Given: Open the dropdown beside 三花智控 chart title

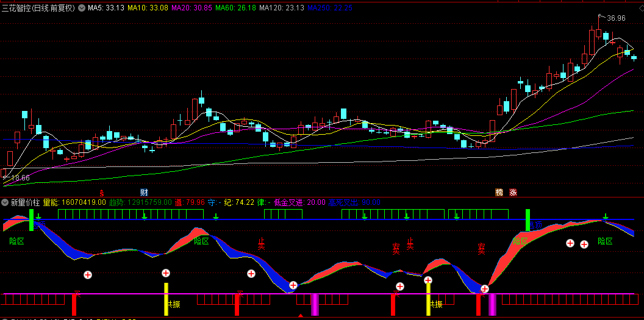Looking at the screenshot, I should coord(82,9).
